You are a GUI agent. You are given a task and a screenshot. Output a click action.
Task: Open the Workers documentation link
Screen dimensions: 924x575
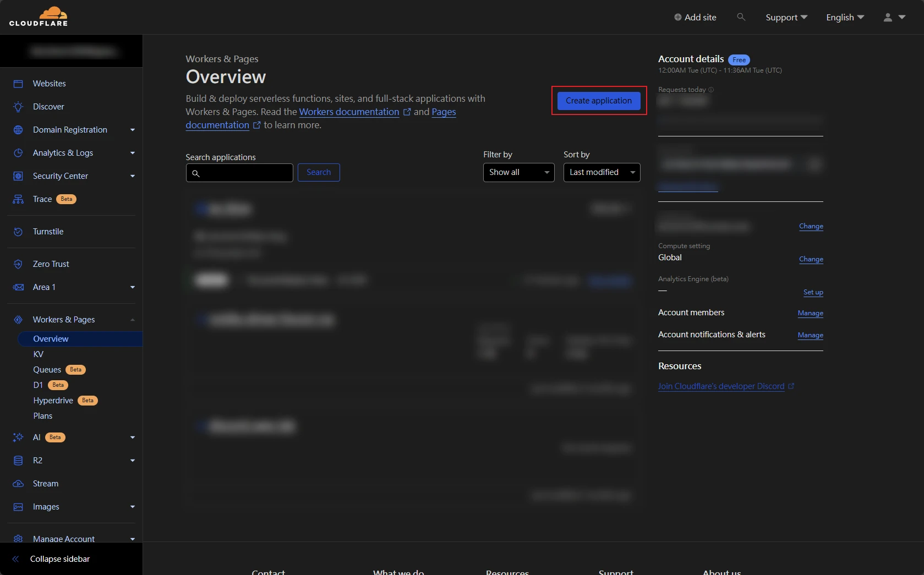349,112
